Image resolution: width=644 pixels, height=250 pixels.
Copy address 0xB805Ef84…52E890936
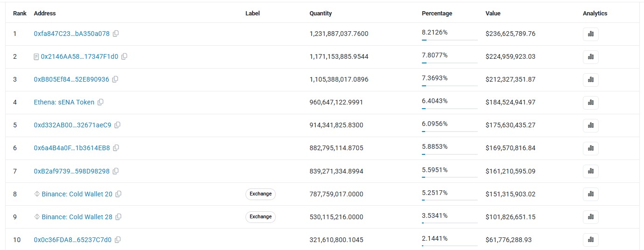115,79
